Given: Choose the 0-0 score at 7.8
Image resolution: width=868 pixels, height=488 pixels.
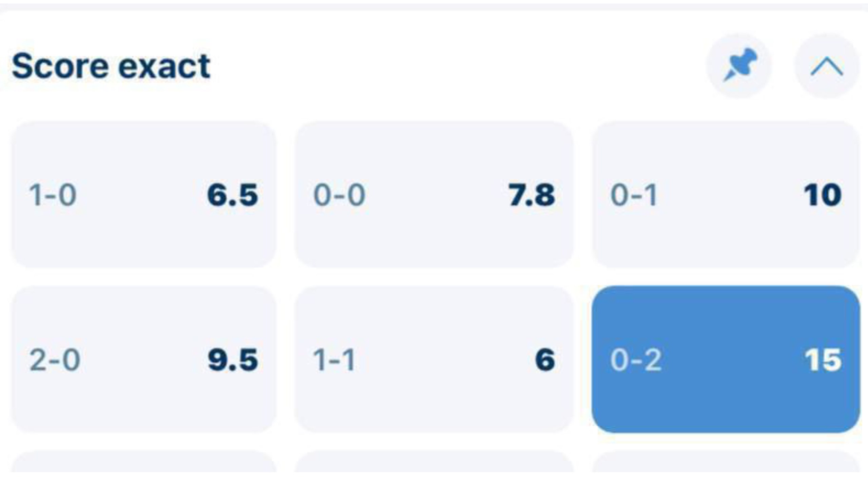Looking at the screenshot, I should [434, 195].
